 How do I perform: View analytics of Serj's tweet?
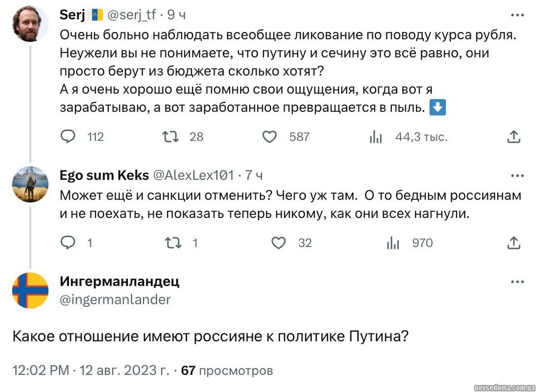376,137
